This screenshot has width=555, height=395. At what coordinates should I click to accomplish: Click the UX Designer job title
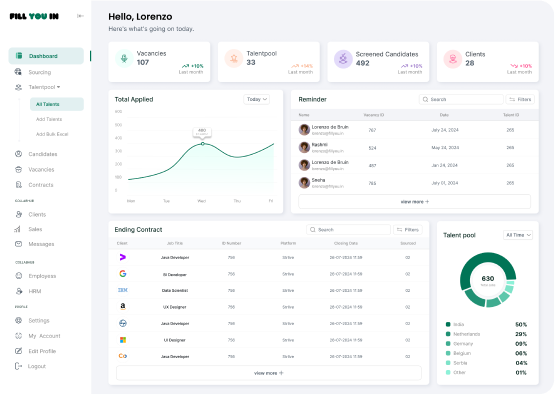click(175, 307)
